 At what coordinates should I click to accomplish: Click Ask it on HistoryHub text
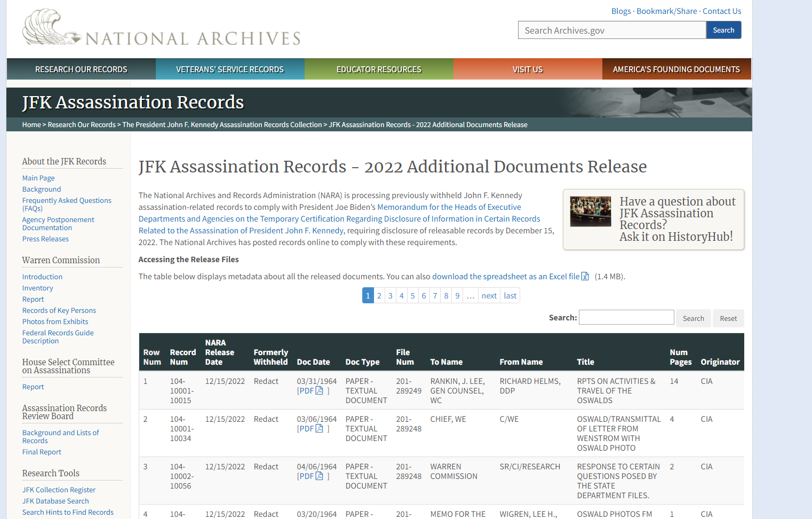coord(676,237)
